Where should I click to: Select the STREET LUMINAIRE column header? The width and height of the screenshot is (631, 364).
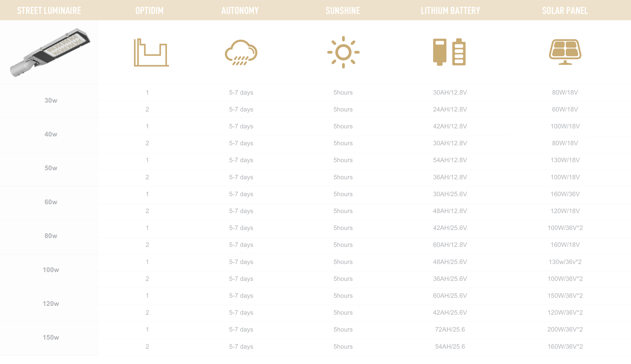click(x=49, y=11)
